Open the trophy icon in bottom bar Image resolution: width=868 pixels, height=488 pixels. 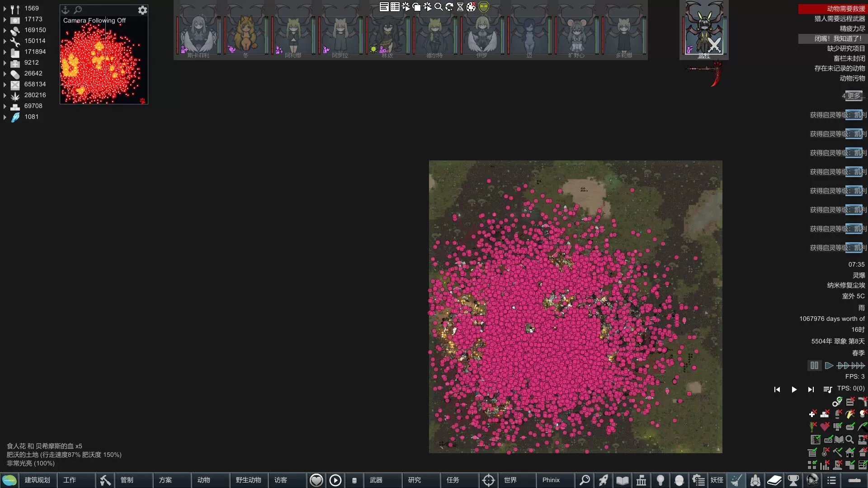[793, 480]
